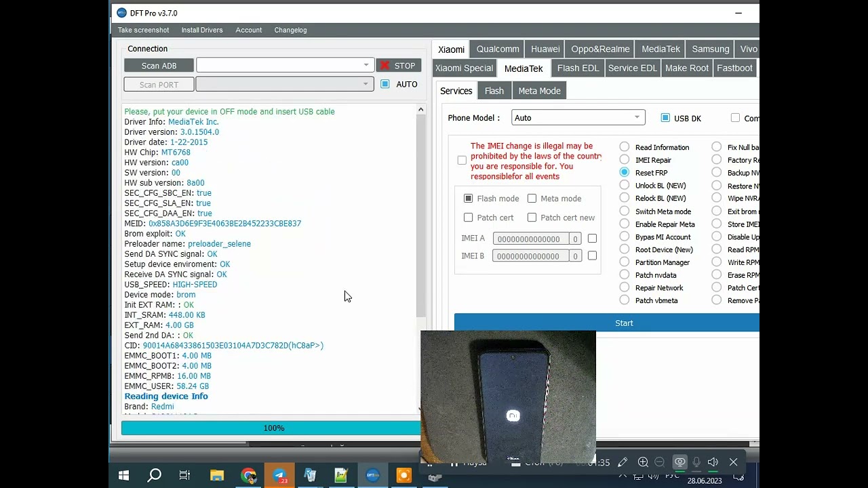Image resolution: width=868 pixels, height=488 pixels.
Task: Click the phone webcam preview thumbnail
Action: click(x=508, y=396)
